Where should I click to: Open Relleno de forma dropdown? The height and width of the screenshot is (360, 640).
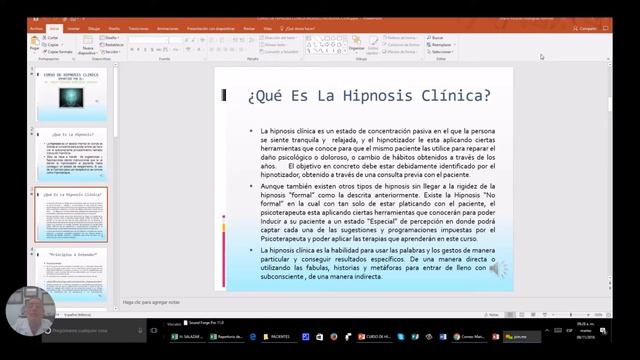tap(401, 38)
